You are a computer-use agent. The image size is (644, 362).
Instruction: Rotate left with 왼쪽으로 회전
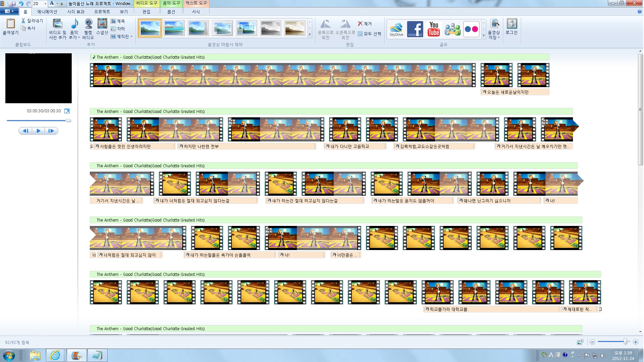click(x=325, y=29)
